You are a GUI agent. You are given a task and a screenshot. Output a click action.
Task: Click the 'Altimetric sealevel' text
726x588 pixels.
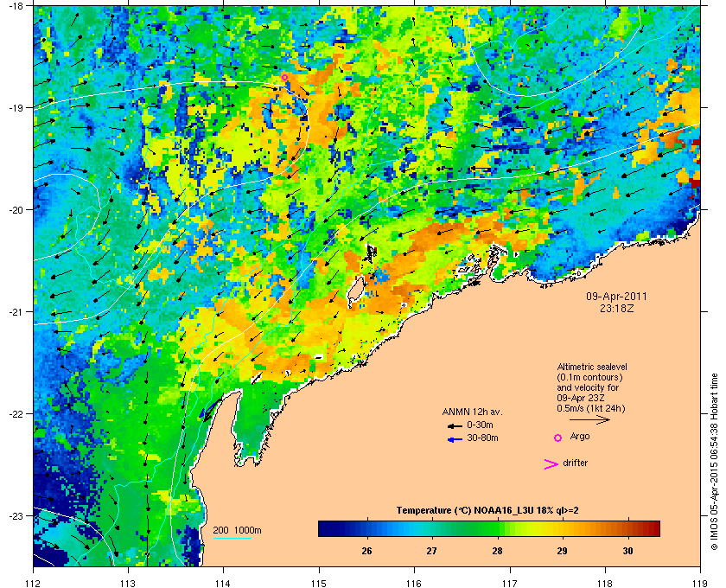tap(592, 367)
